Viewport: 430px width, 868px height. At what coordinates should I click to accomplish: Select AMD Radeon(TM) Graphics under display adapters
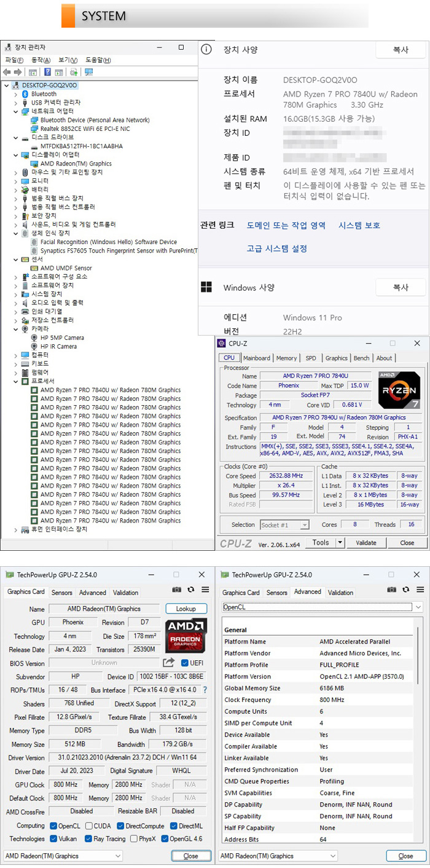tap(76, 164)
